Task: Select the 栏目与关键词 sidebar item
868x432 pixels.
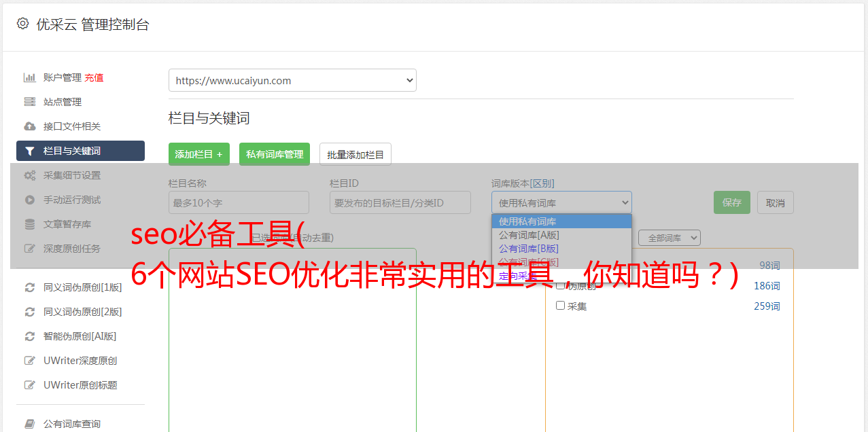Action: click(x=80, y=151)
